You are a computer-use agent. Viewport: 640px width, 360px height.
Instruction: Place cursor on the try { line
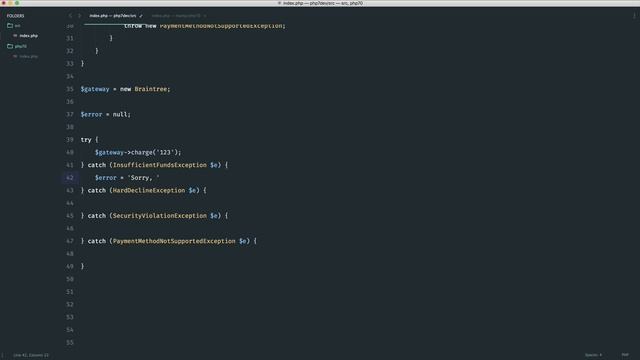click(89, 140)
